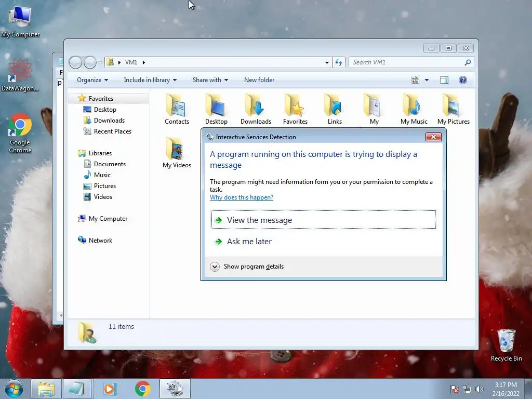Viewport: 532px width, 399px height.
Task: Open the Windows Start orb
Action: click(x=14, y=389)
